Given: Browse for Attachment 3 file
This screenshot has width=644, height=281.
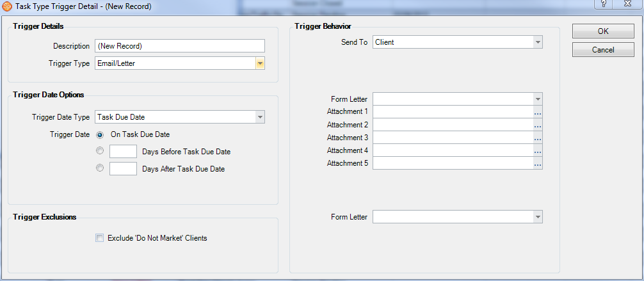Looking at the screenshot, I should tap(538, 137).
